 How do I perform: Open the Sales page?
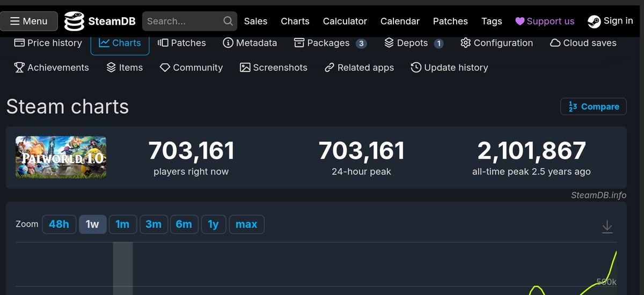255,21
